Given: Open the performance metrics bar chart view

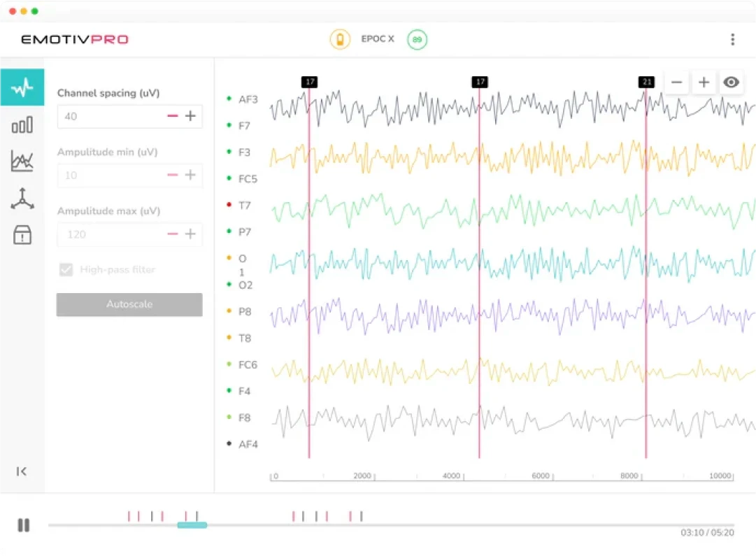Looking at the screenshot, I should click(x=22, y=124).
